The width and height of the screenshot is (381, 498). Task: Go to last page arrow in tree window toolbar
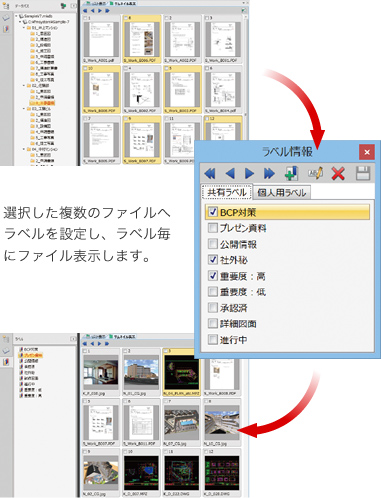(x=107, y=11)
